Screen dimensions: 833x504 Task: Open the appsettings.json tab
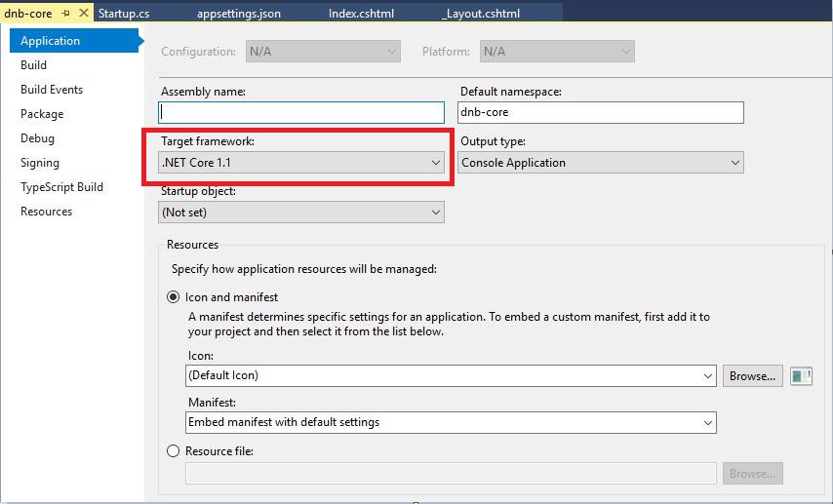point(239,14)
